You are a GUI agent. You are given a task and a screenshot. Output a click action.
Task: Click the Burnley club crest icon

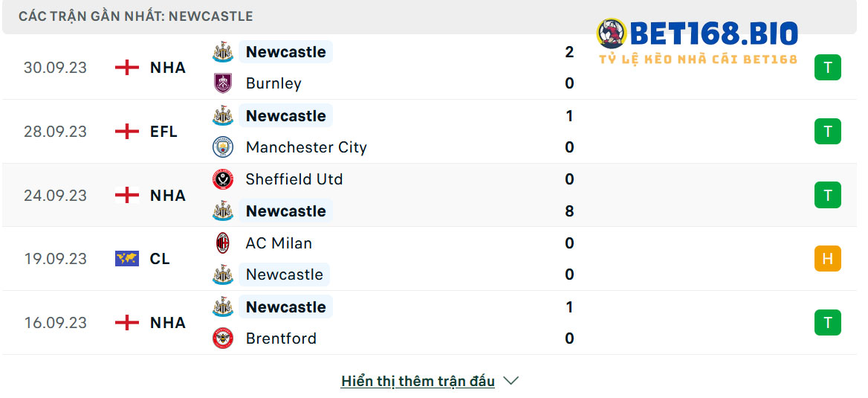223,84
